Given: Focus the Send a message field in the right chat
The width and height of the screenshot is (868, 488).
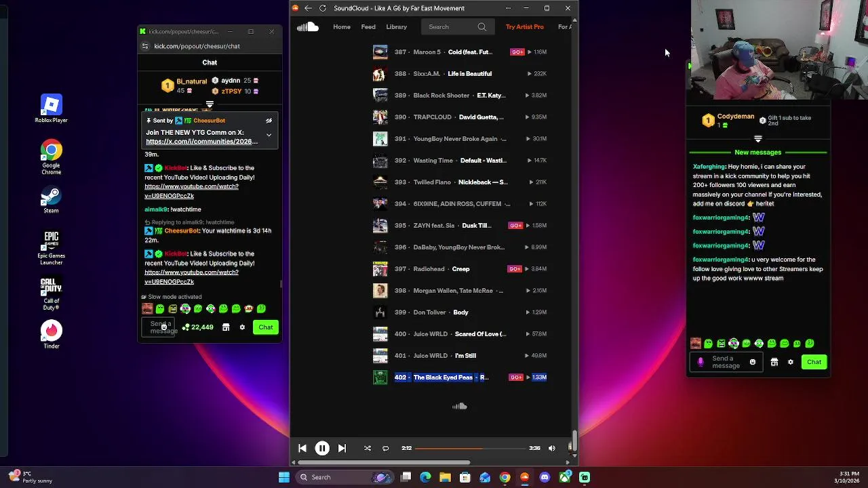Looking at the screenshot, I should 726,362.
